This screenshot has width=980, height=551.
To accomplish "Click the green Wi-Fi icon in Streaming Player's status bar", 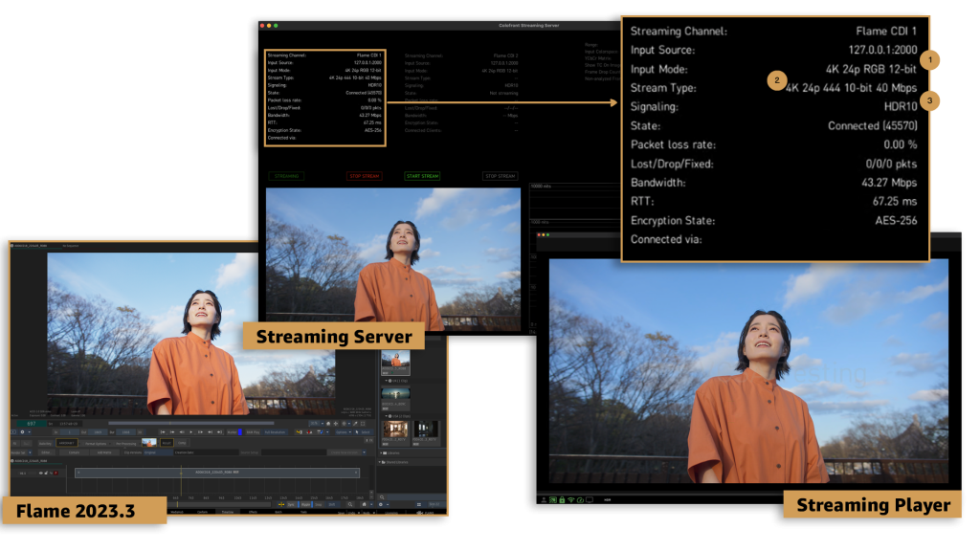I will pyautogui.click(x=570, y=499).
